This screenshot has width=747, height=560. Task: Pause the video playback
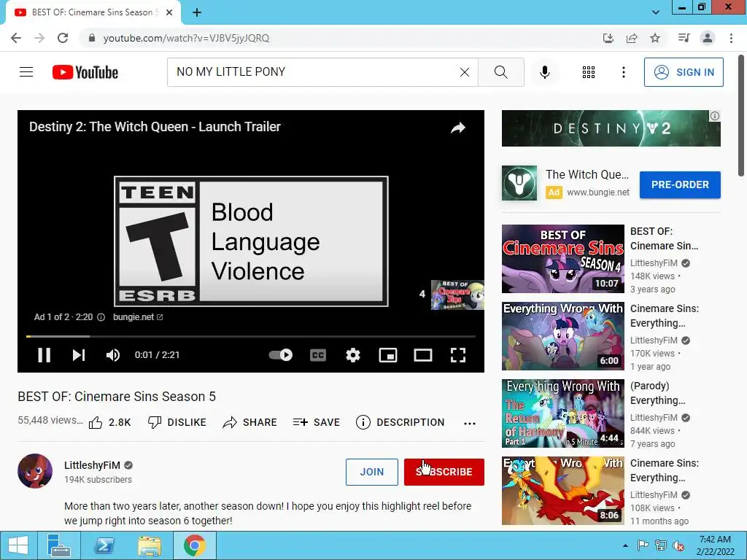[x=44, y=355]
